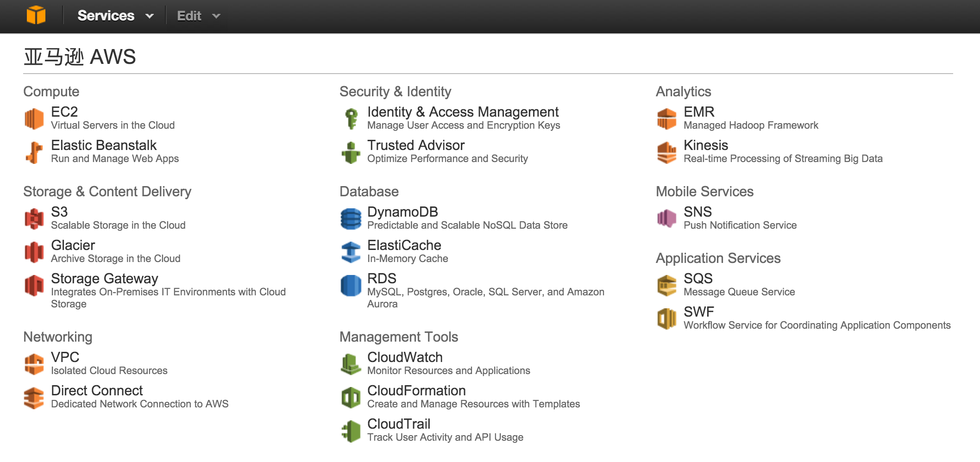Open the Services menu
This screenshot has height=462, width=980.
106,16
